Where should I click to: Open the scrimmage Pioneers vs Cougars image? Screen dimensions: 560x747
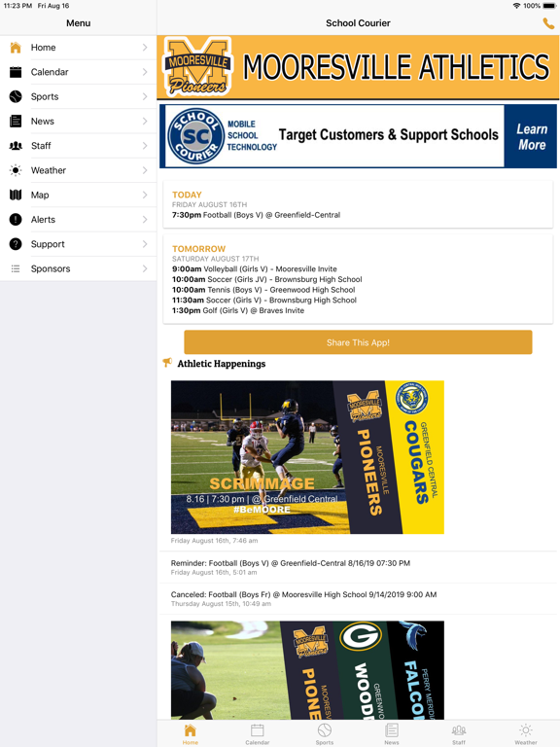tap(307, 457)
